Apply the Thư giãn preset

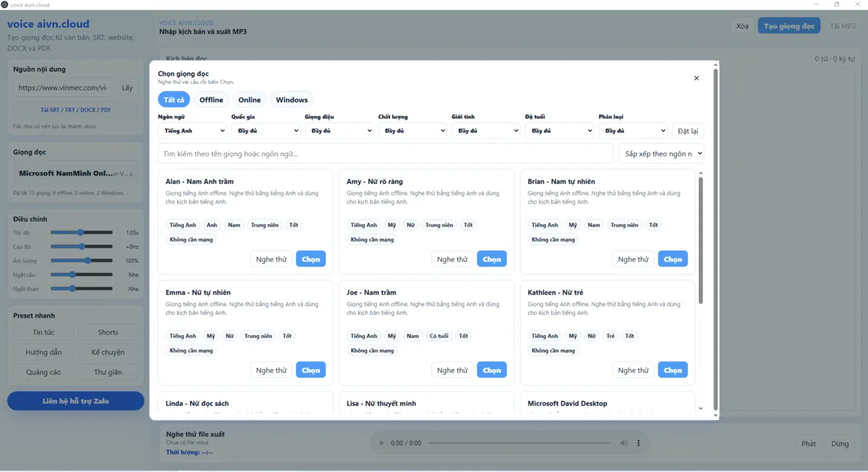pos(108,372)
